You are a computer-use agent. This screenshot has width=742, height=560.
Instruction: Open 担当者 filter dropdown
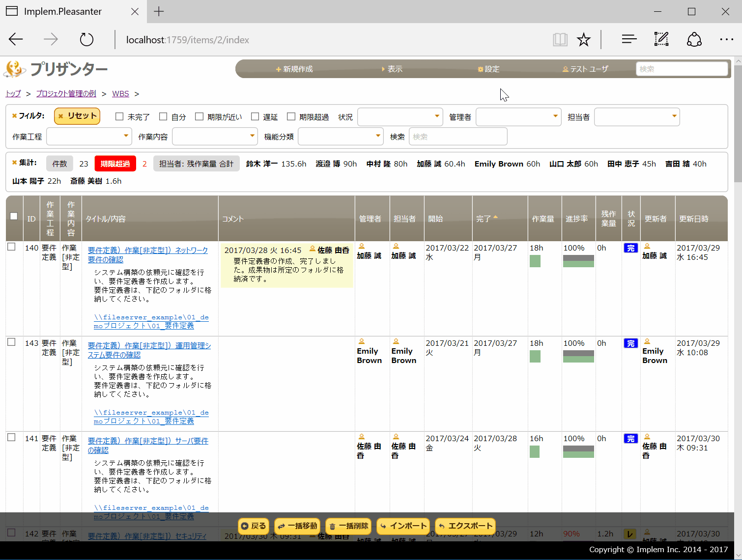point(637,117)
